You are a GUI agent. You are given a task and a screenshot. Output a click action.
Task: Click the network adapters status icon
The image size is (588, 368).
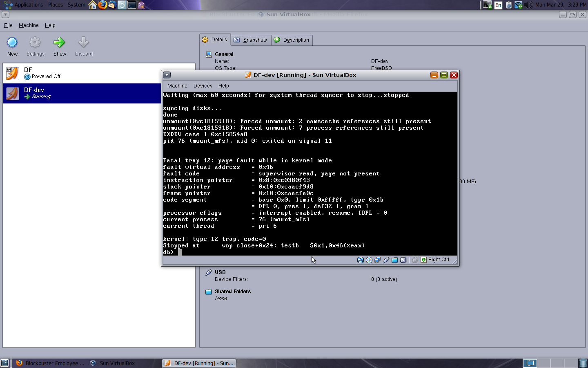click(x=378, y=260)
